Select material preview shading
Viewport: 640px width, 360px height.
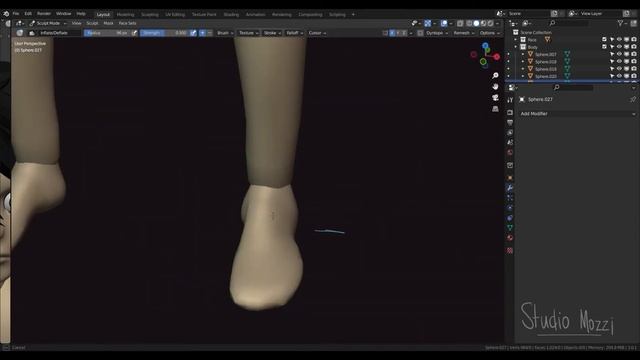(483, 23)
